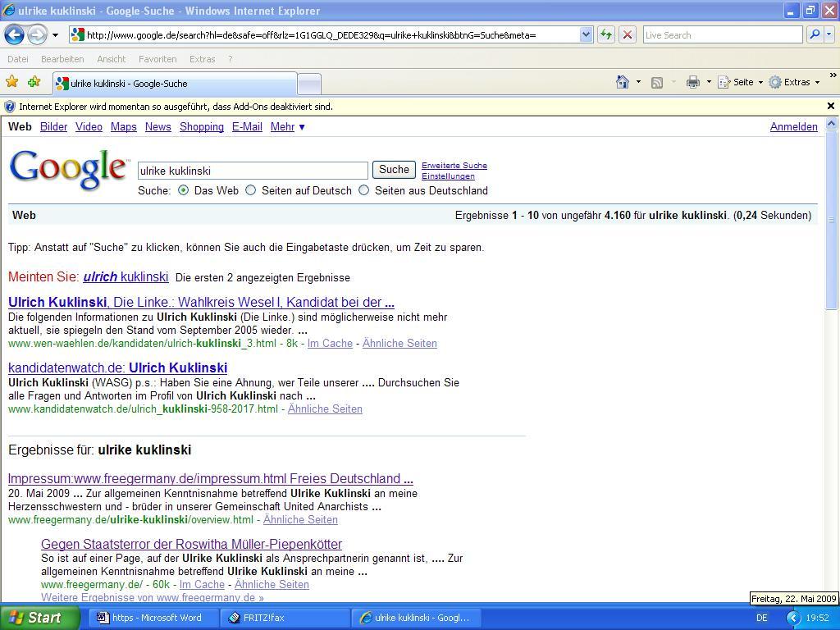Screen dimensions: 840x630
Task: Open Erweiterte Suche
Action: [x=454, y=166]
